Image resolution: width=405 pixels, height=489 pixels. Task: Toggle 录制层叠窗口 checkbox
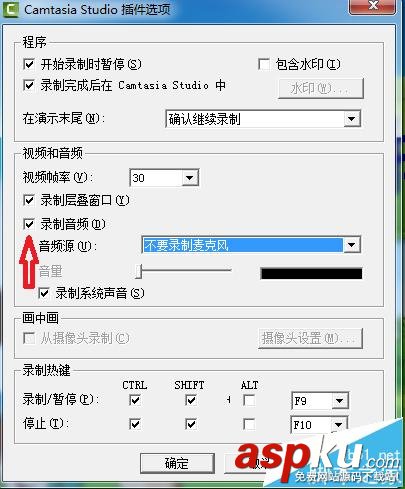[x=29, y=200]
